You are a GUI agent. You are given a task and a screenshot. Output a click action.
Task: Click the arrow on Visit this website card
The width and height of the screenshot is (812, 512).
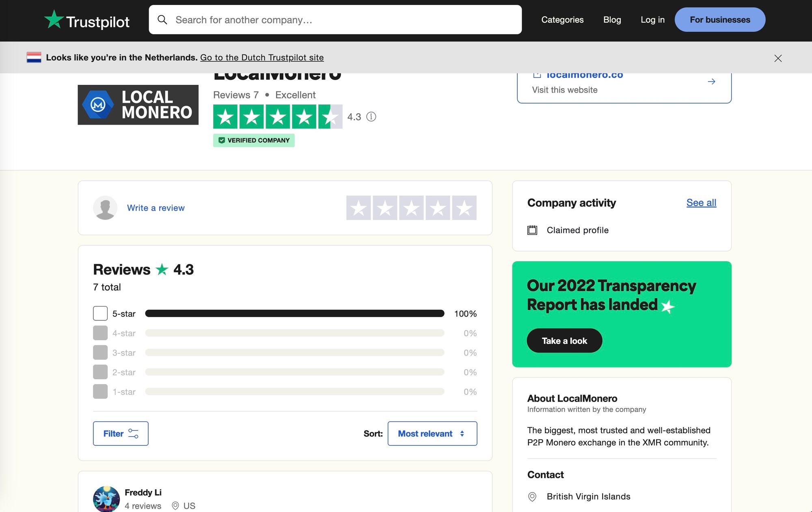point(711,82)
